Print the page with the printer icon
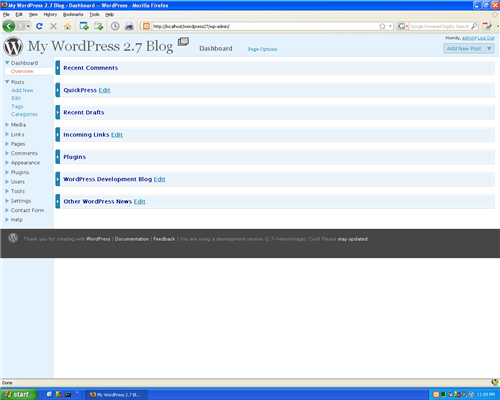 click(x=129, y=26)
